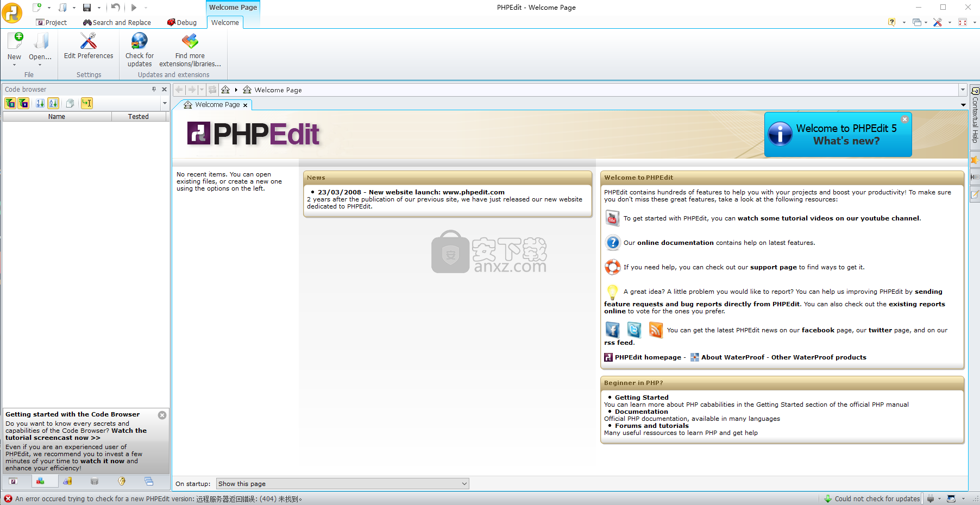Open the shapes cone-cylinder panel tab
This screenshot has width=980, height=505.
pos(67,481)
